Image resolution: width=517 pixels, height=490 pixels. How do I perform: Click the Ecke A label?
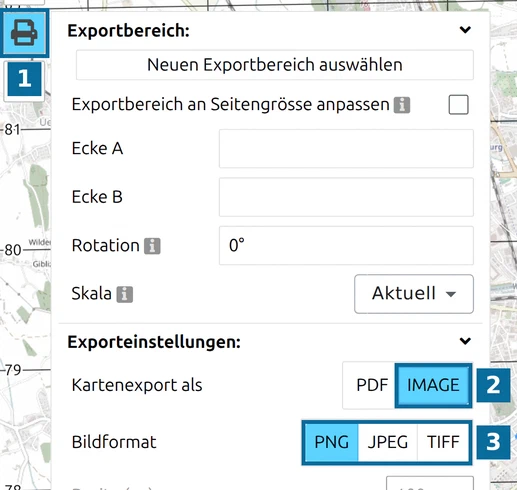click(97, 148)
